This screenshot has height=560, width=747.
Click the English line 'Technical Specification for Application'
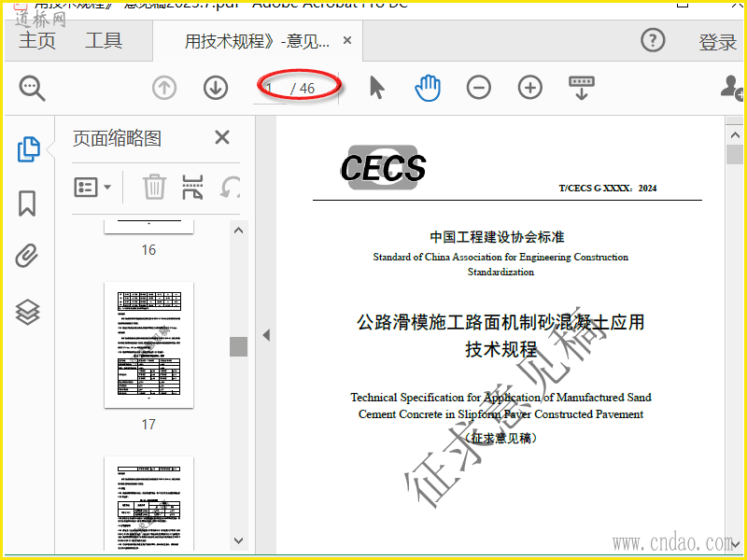pyautogui.click(x=500, y=398)
